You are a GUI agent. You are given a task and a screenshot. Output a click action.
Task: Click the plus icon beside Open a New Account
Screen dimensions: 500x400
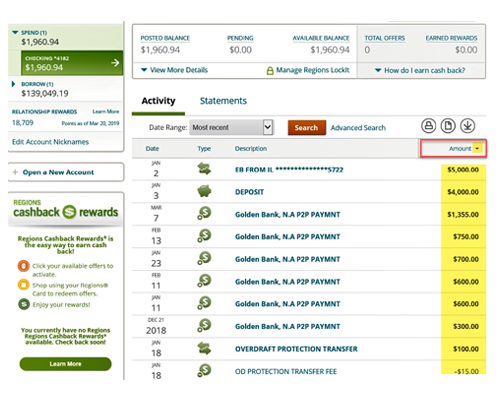pyautogui.click(x=15, y=172)
